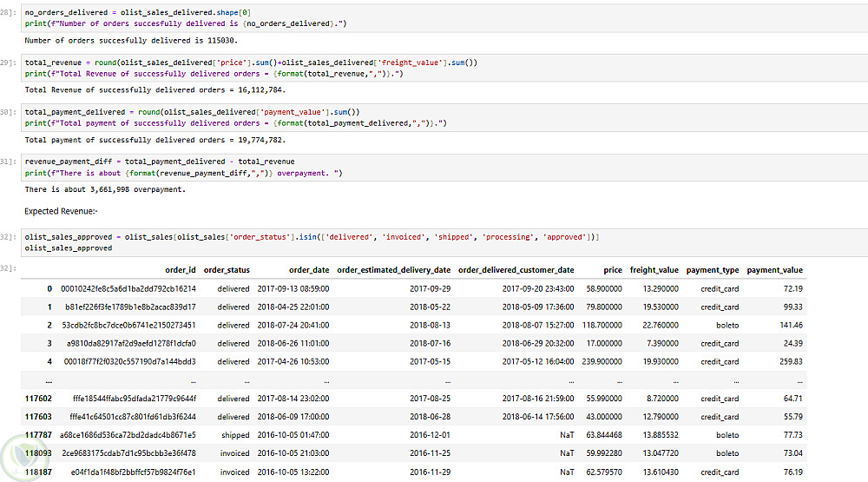Click estimated delivery date 2016-12-01
868x482 pixels.
431,435
